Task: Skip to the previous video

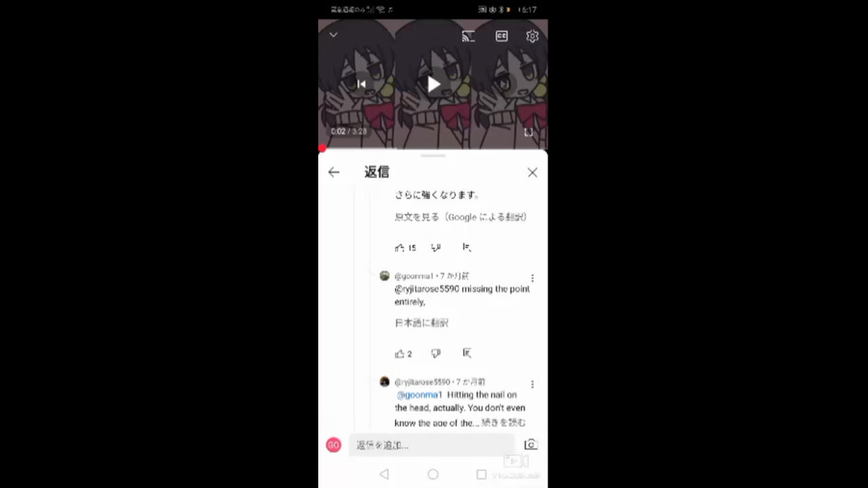Action: click(x=362, y=84)
